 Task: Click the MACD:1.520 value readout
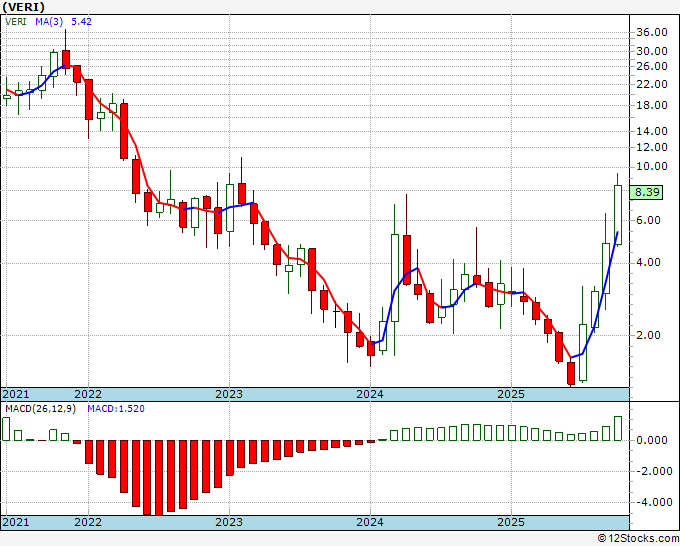[116, 409]
